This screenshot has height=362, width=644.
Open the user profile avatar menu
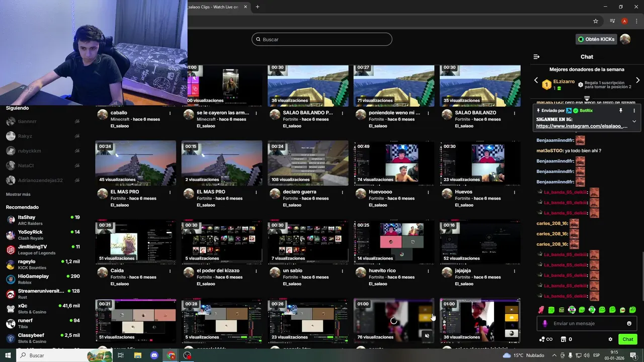pos(625,39)
